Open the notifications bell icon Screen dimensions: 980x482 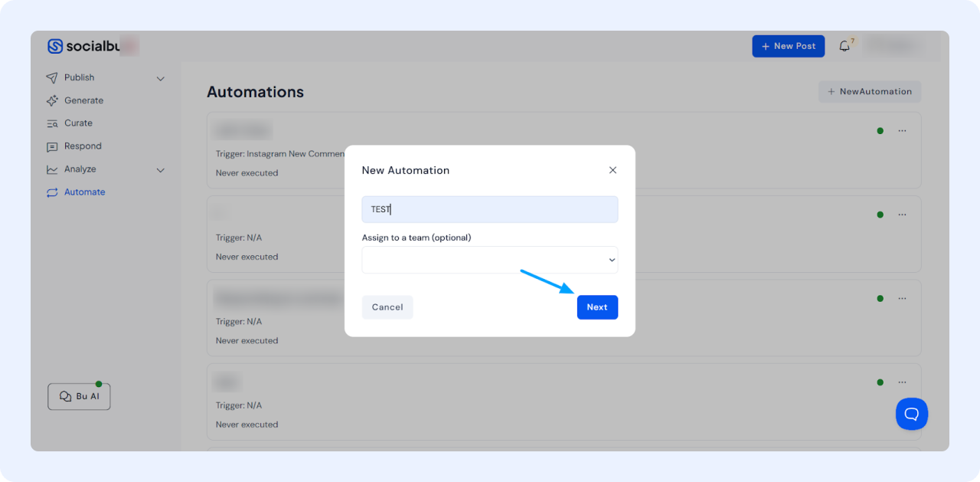(844, 46)
